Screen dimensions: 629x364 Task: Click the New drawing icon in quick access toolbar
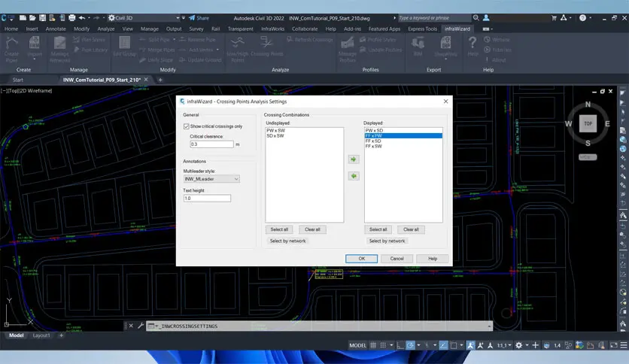click(x=23, y=18)
